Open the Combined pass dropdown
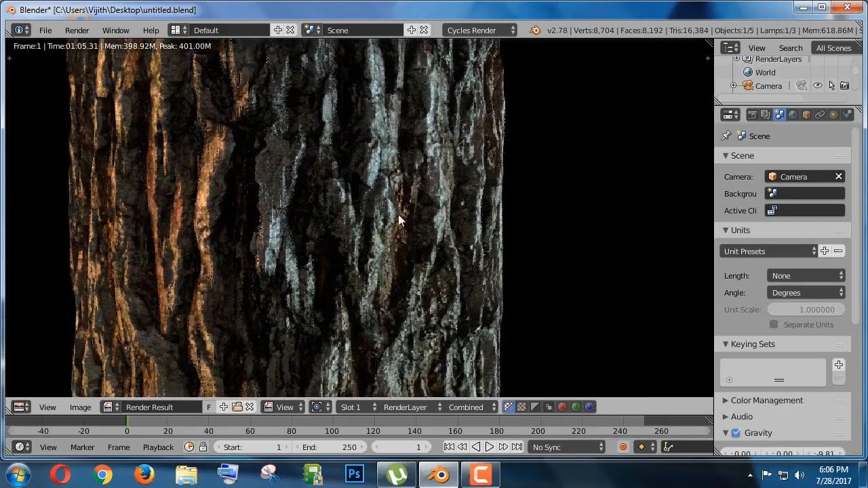Image resolution: width=868 pixels, height=488 pixels. point(471,407)
